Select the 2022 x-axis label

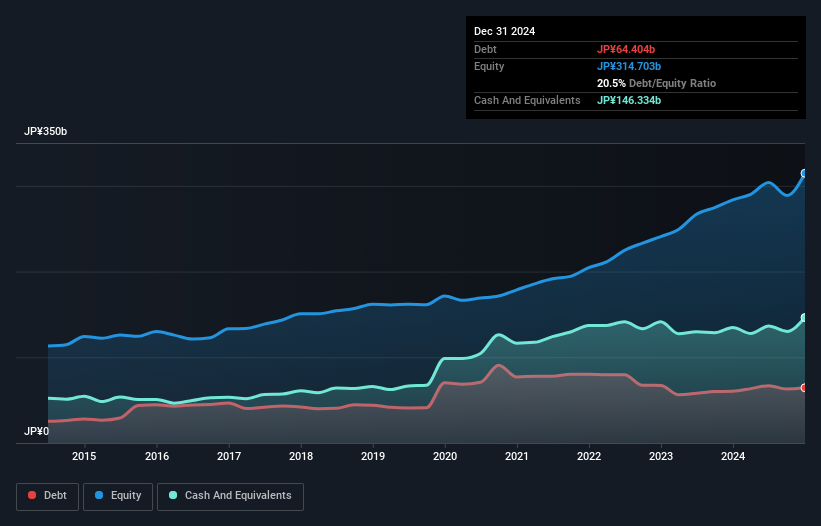coord(589,456)
